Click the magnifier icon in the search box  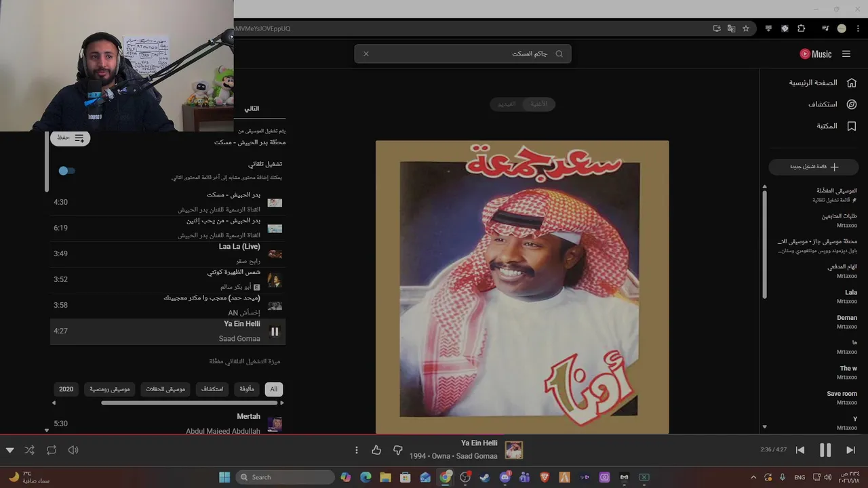click(x=559, y=54)
